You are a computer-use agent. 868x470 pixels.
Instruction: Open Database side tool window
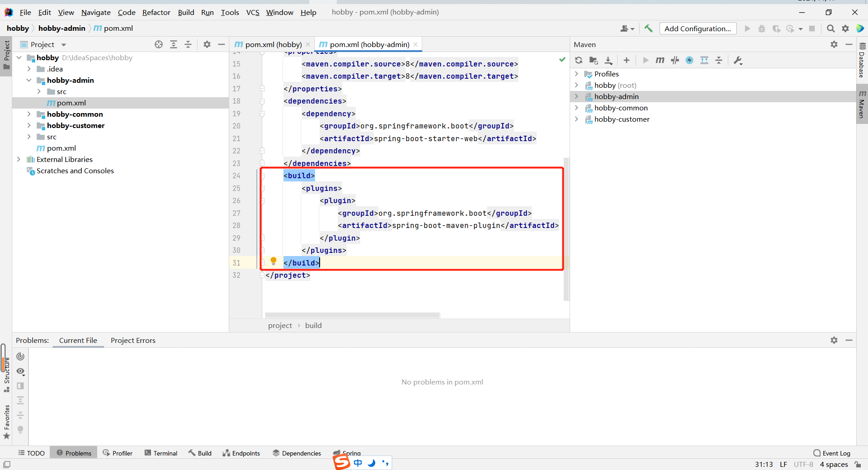pyautogui.click(x=862, y=60)
